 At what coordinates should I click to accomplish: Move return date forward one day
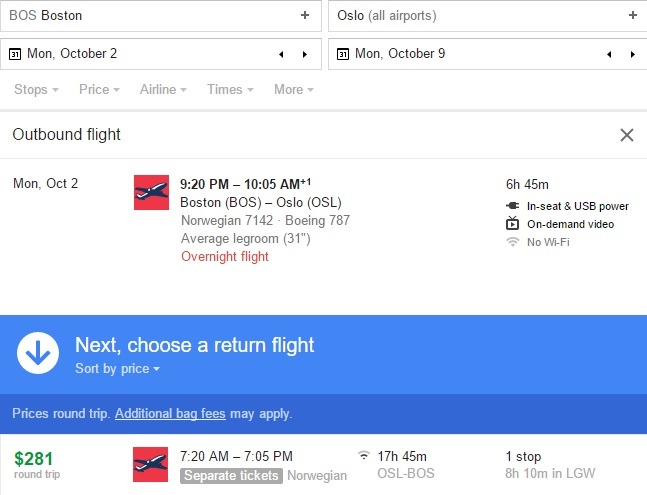(x=633, y=54)
